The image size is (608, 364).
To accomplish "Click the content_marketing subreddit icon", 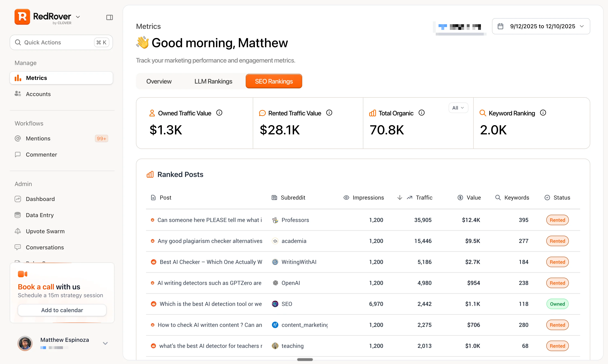I will (275, 325).
